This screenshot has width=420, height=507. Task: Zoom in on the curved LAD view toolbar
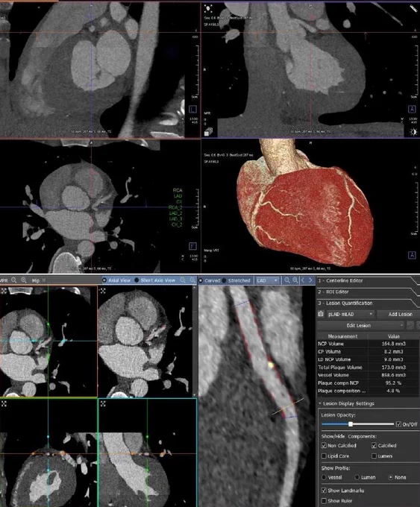295,280
